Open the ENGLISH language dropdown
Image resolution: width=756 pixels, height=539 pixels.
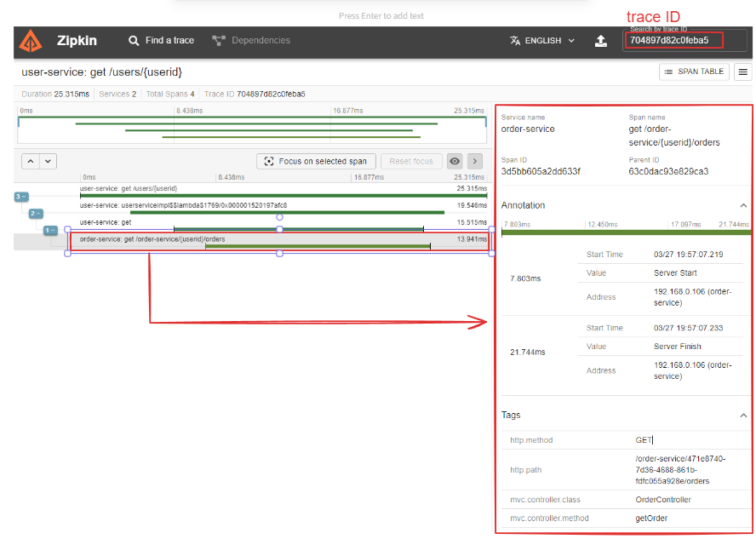tap(542, 41)
